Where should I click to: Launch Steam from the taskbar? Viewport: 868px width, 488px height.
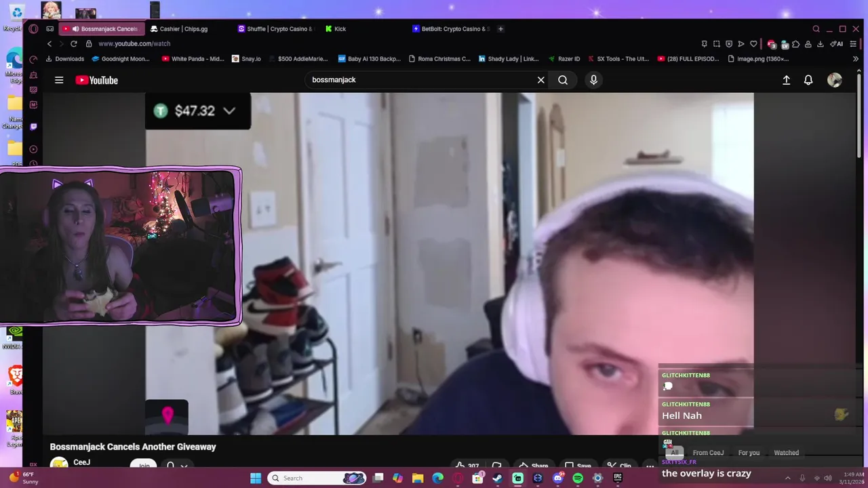tap(498, 478)
